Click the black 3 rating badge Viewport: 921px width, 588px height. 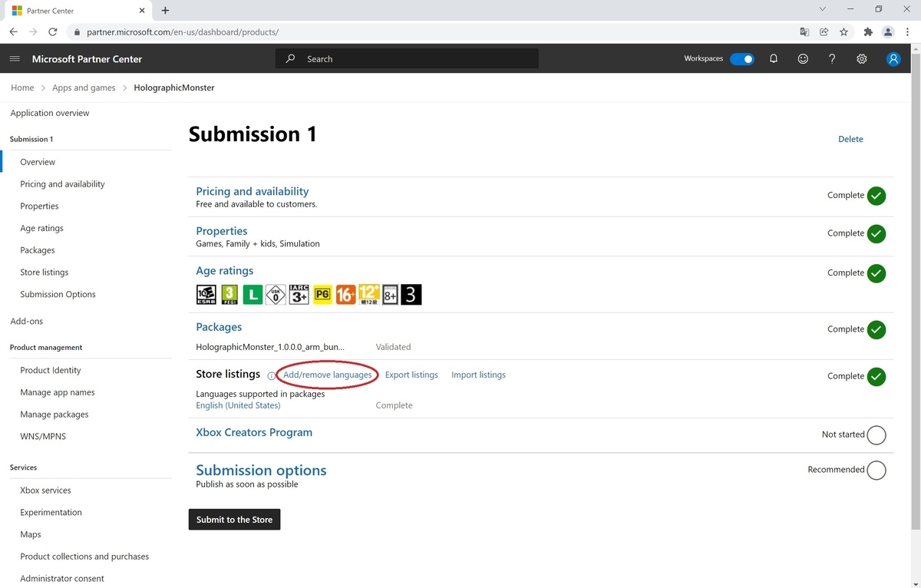(411, 295)
